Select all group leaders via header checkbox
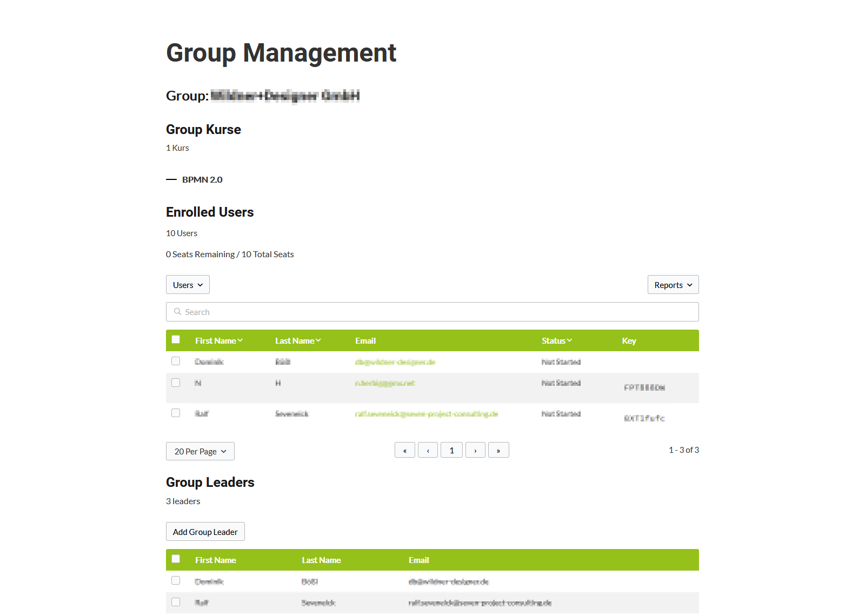865x616 pixels. click(x=176, y=558)
